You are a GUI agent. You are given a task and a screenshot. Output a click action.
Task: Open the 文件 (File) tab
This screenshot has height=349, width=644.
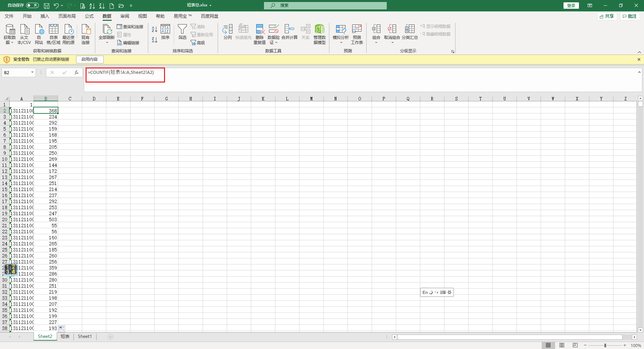(x=9, y=16)
